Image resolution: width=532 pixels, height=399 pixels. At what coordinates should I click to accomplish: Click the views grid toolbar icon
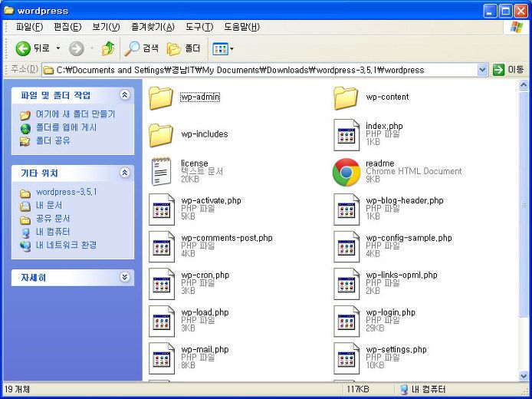(x=220, y=49)
